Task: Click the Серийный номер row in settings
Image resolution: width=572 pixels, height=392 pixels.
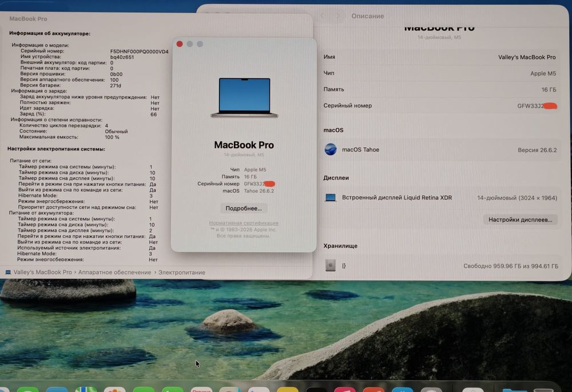Action: pos(439,105)
